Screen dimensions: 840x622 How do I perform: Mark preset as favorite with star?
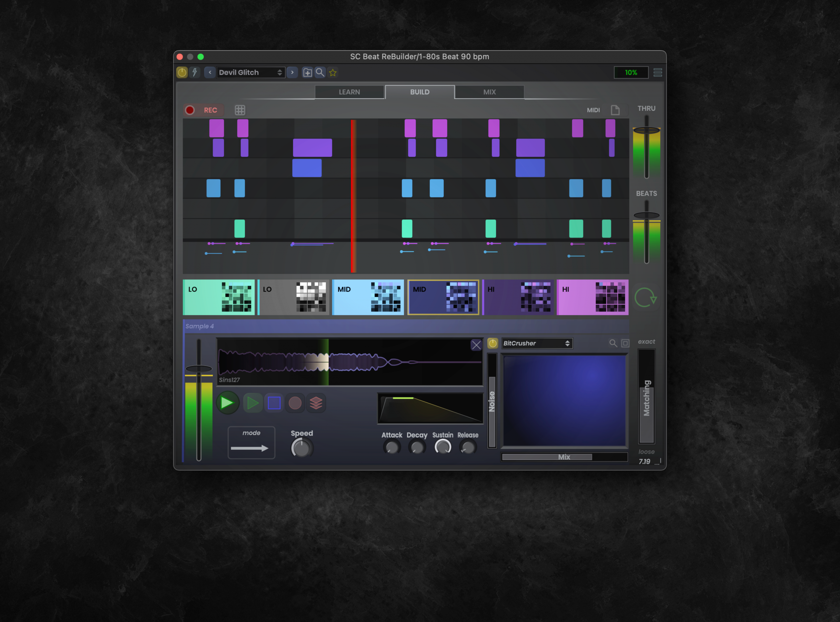pyautogui.click(x=332, y=72)
